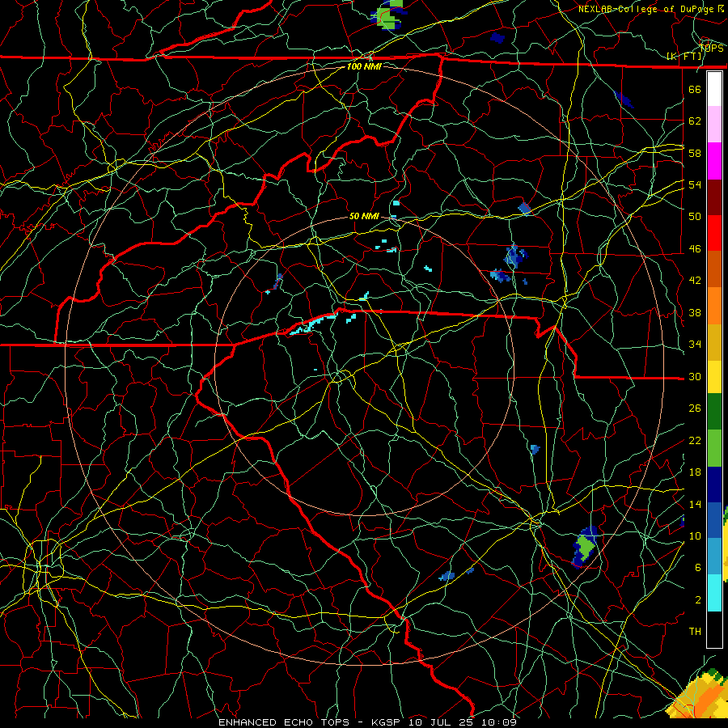Click the ENHANCED ECHO TOPS KGSP caption

coord(368,722)
